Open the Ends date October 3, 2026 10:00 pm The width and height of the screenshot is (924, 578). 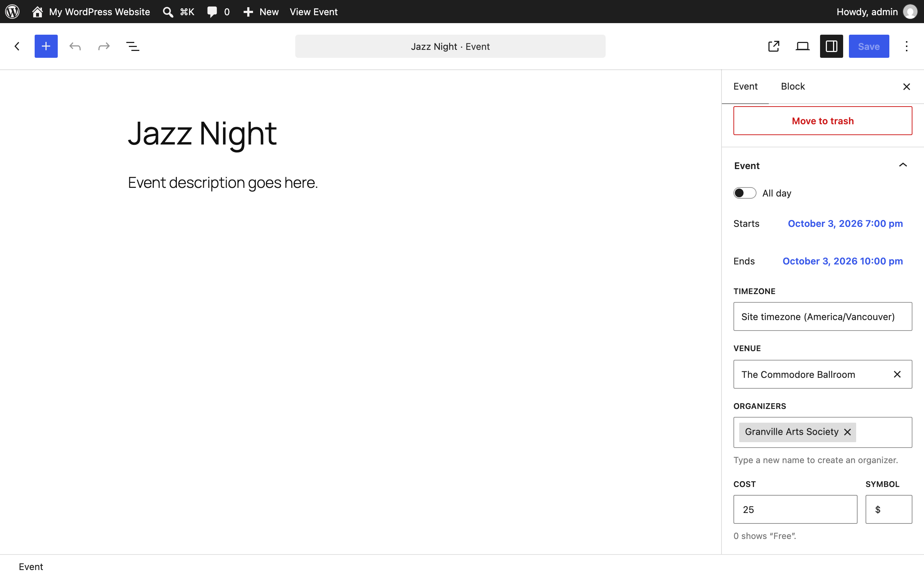[x=843, y=261]
